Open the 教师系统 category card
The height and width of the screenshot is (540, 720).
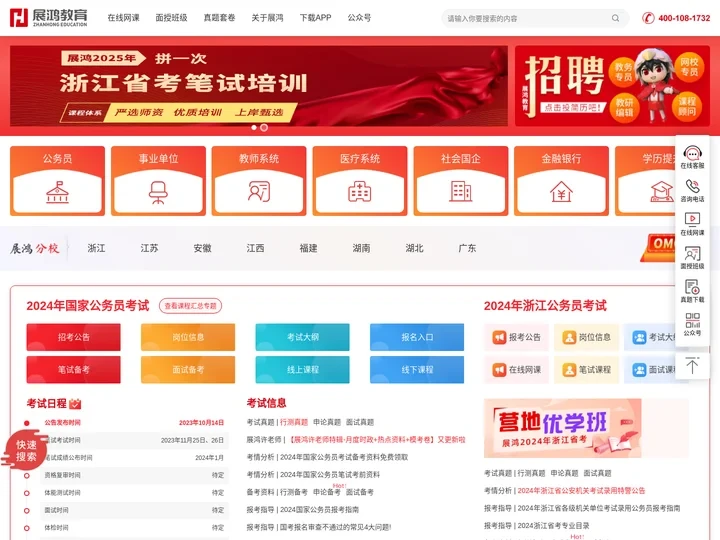tap(259, 180)
